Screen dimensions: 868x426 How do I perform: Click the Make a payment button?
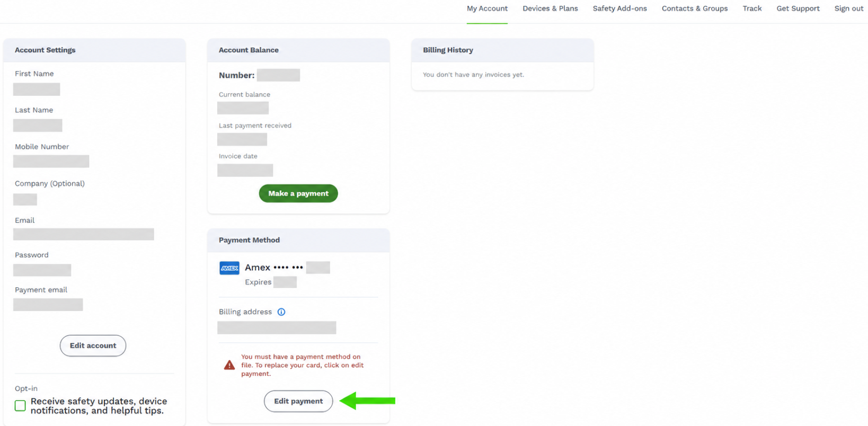click(x=298, y=193)
